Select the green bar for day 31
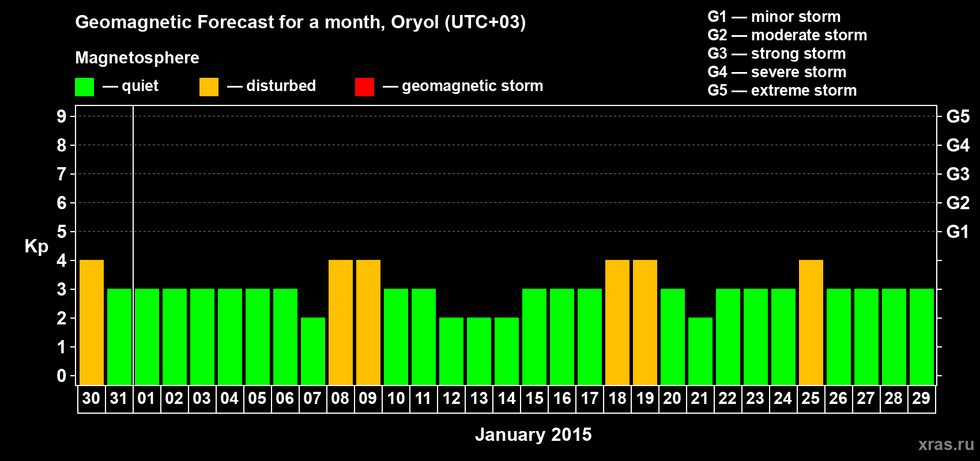The image size is (980, 461). point(119,337)
